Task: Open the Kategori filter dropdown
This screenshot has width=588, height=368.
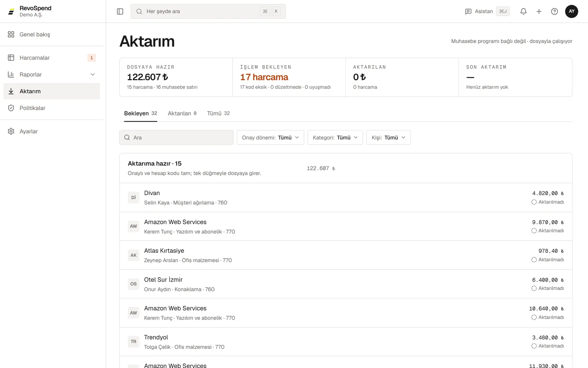Action: coord(335,137)
